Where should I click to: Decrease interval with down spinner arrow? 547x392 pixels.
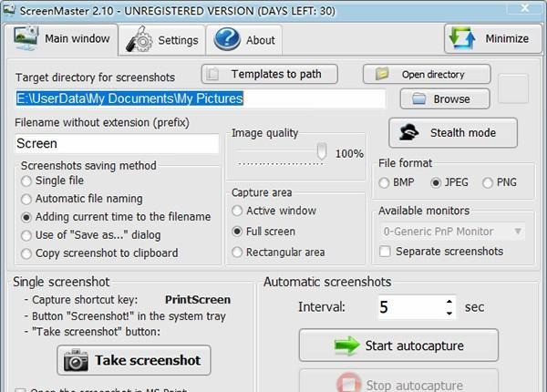point(449,314)
